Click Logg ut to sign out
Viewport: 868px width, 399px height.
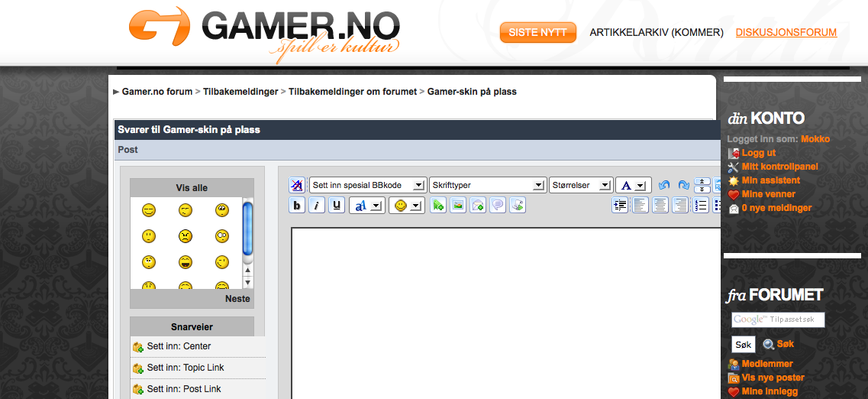tap(758, 152)
